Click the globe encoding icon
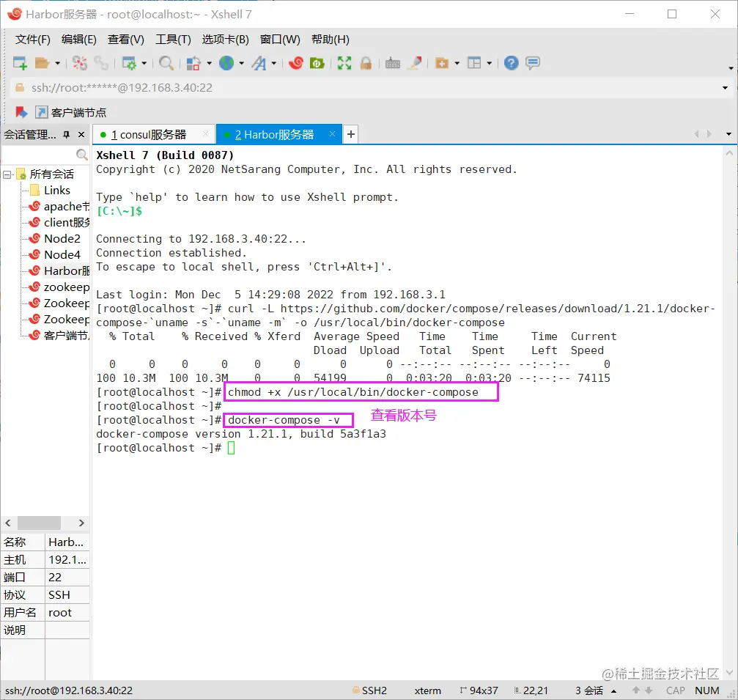 point(226,63)
